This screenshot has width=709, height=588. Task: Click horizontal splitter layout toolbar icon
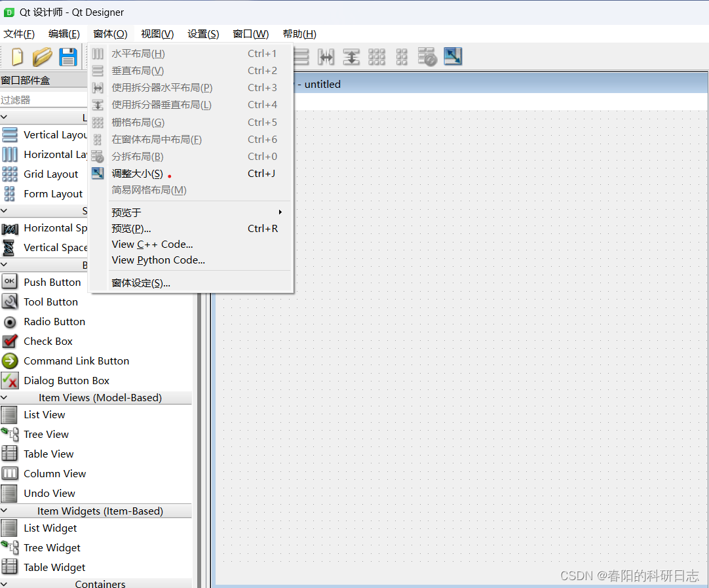tap(326, 57)
